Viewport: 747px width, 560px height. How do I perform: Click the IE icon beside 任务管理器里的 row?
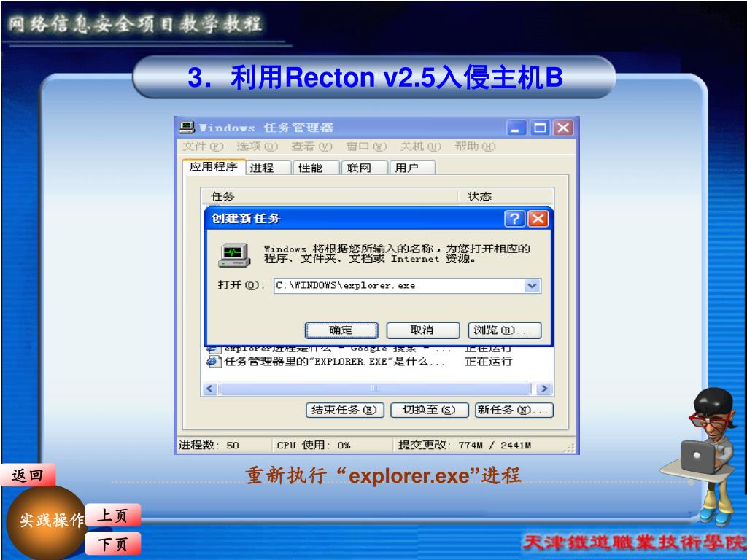(213, 362)
